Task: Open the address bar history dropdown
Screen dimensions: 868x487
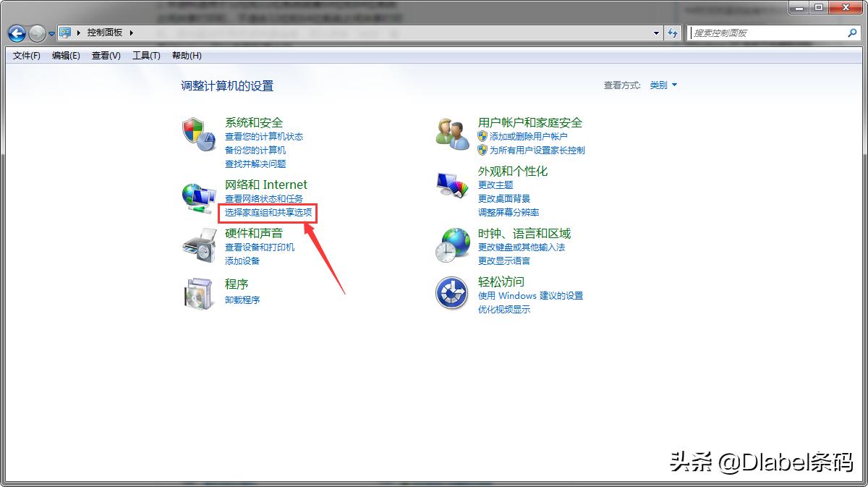Action: 655,33
